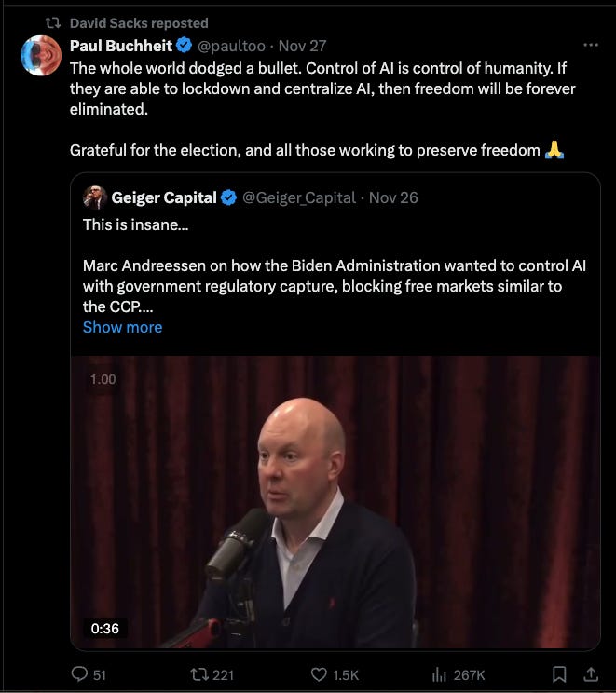Click the share upload icon

(x=589, y=674)
